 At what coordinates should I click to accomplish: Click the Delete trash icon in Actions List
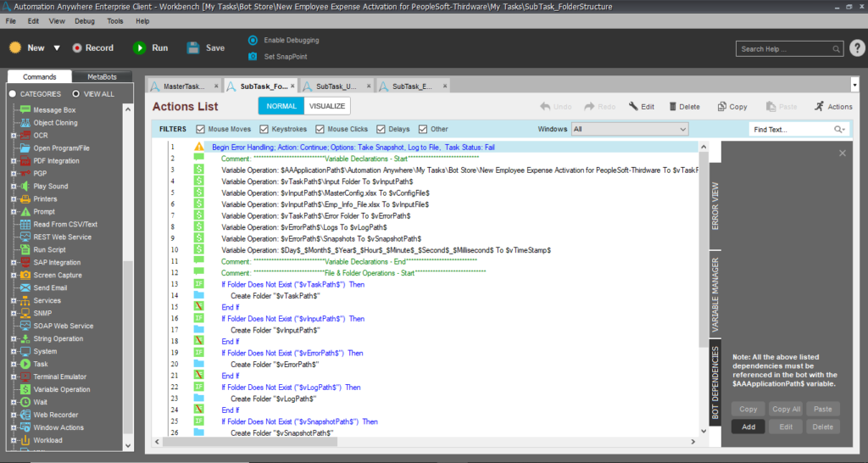673,107
